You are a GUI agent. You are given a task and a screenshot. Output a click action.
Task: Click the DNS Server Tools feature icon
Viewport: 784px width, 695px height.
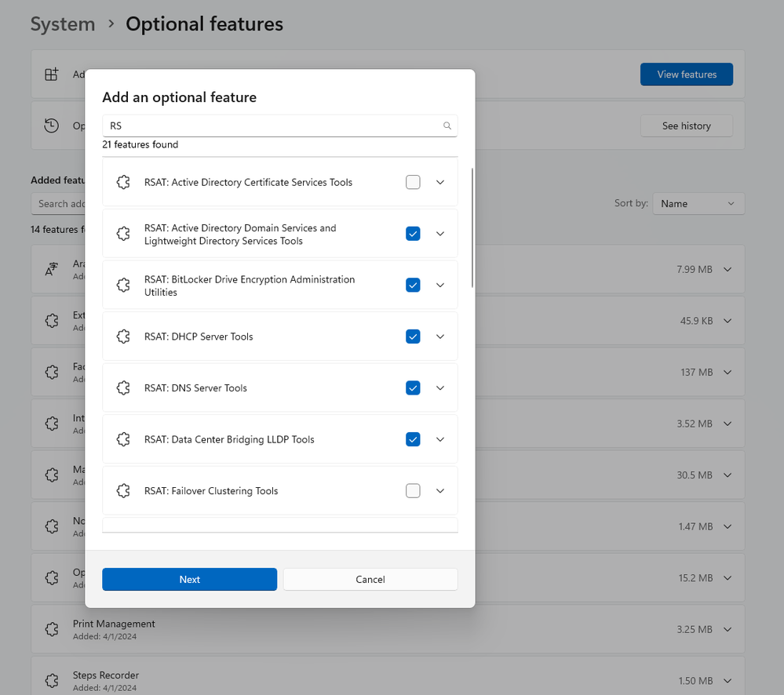pos(123,388)
